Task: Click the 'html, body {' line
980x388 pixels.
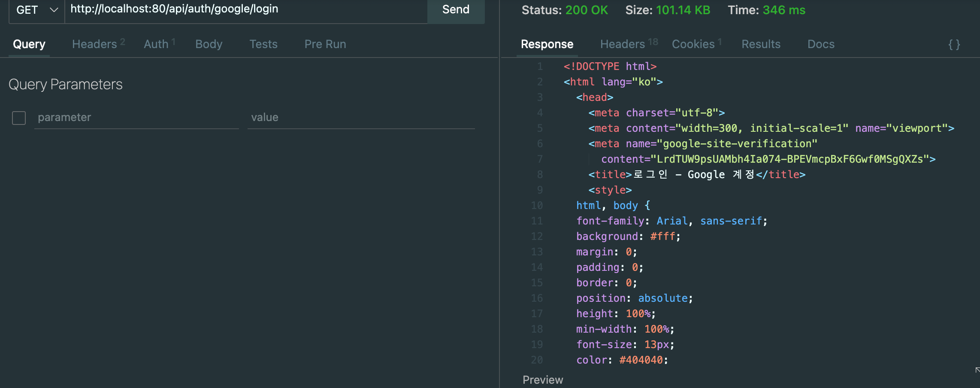Action: click(x=613, y=206)
